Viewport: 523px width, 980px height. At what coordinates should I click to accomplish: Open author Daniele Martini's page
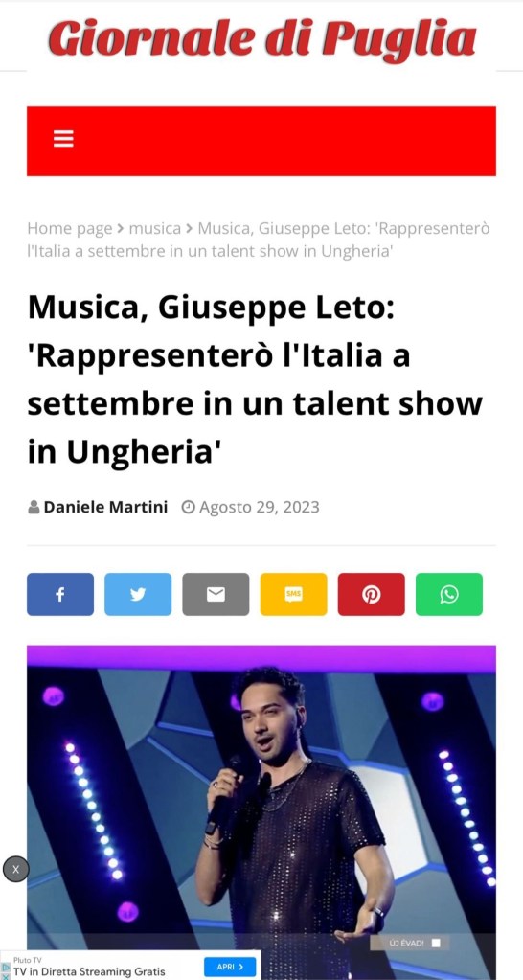tap(105, 507)
